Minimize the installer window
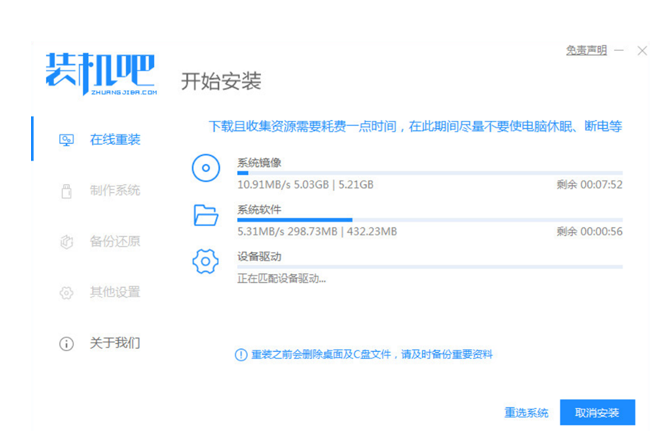This screenshot has height=433, width=650. (x=619, y=50)
